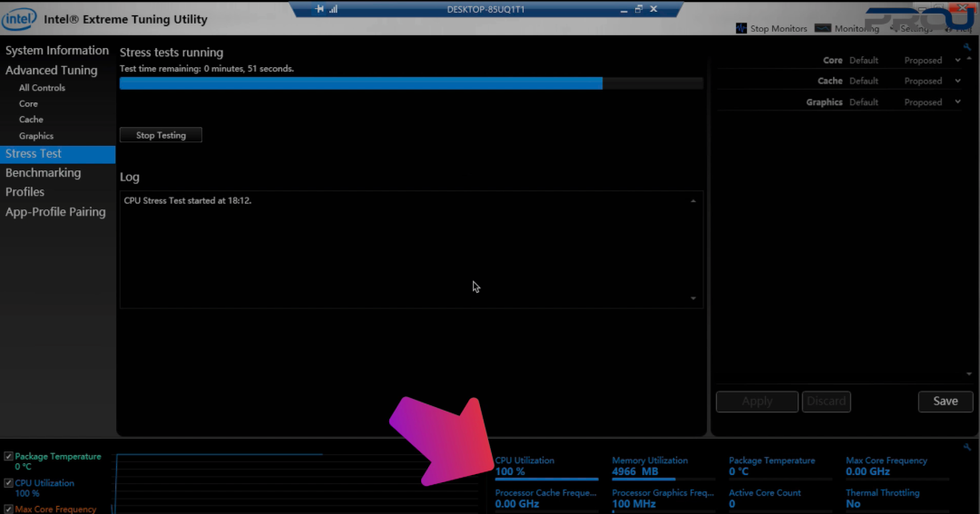Click scroll-up arrow of the log box
This screenshot has width=980, height=514.
tap(693, 201)
